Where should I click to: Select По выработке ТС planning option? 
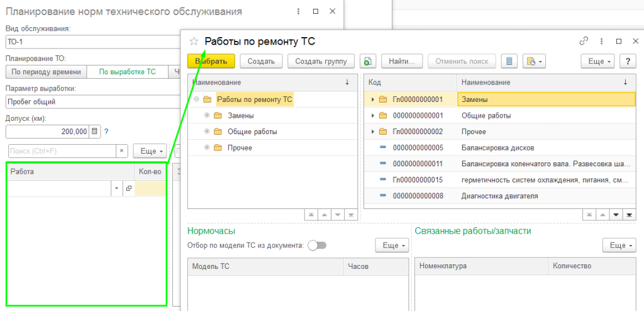pyautogui.click(x=127, y=72)
